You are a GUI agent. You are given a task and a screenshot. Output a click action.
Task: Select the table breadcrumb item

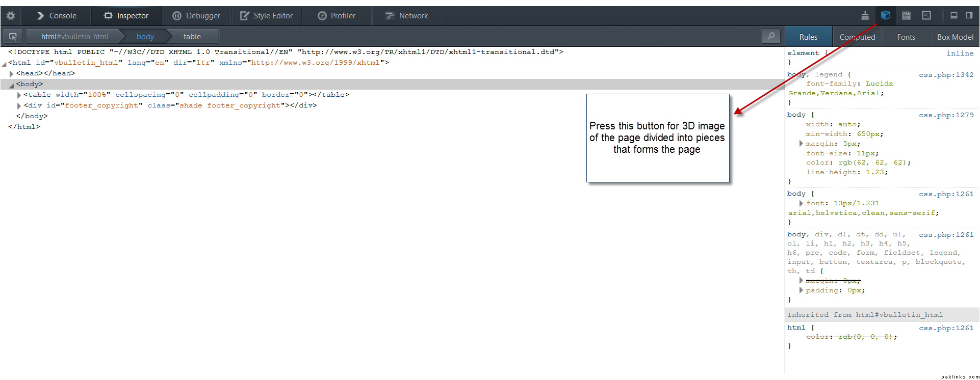(x=192, y=37)
